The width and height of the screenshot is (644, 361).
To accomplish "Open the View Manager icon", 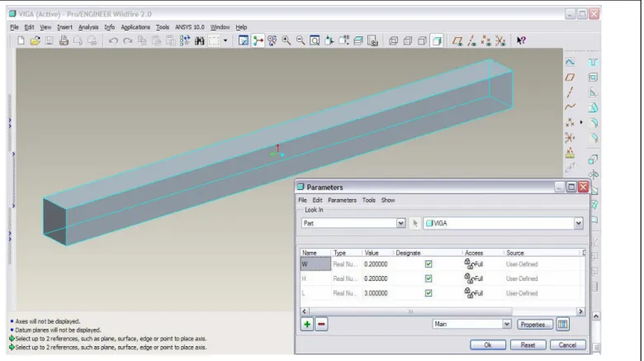I will (x=372, y=40).
